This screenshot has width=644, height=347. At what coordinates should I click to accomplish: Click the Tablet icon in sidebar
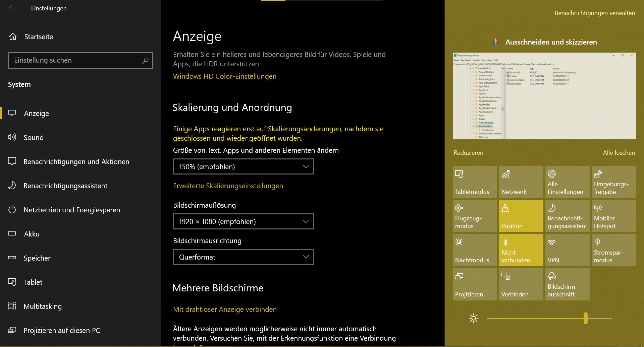click(x=12, y=282)
